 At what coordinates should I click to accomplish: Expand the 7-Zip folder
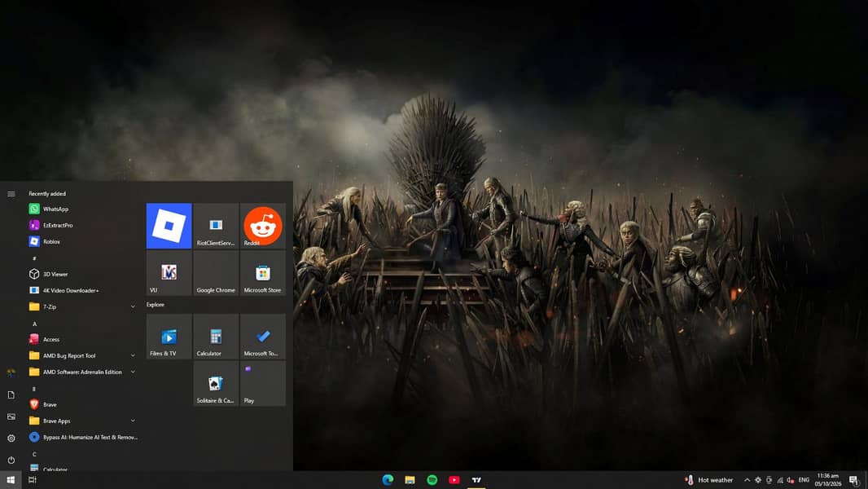point(83,306)
